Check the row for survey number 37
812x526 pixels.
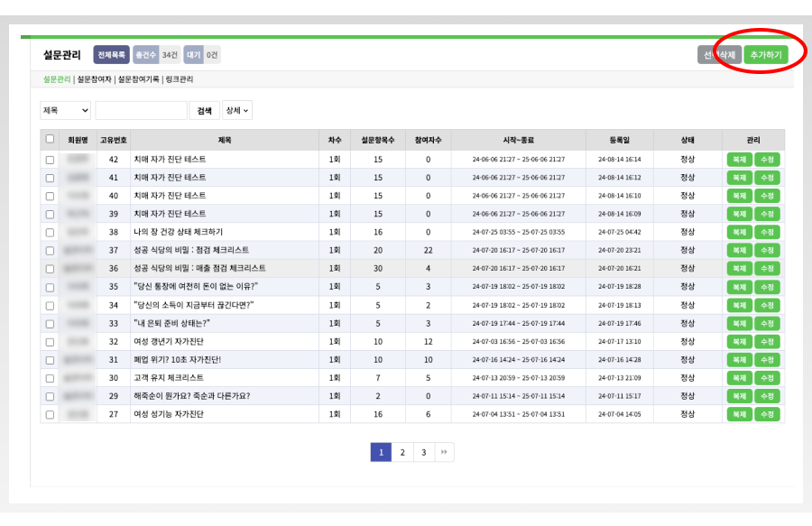[x=50, y=251]
